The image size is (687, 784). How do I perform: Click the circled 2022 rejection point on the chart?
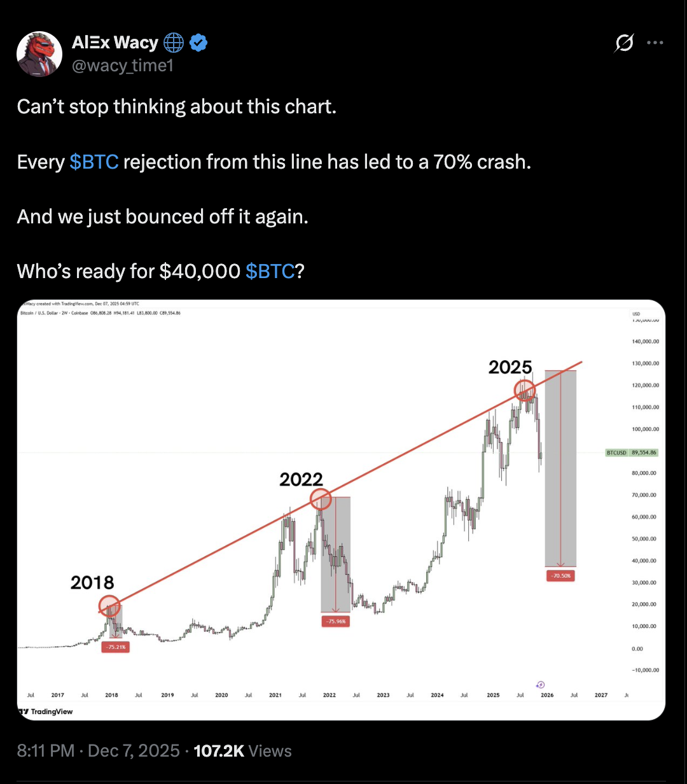coord(321,500)
